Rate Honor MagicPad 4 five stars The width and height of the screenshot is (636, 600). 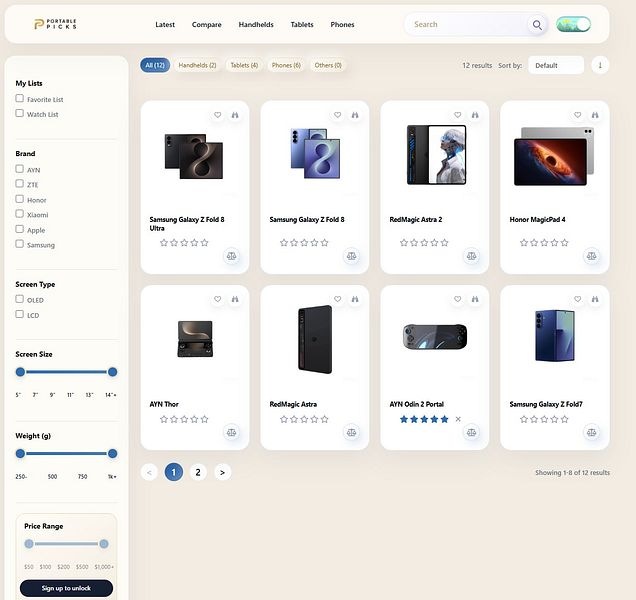click(x=565, y=243)
